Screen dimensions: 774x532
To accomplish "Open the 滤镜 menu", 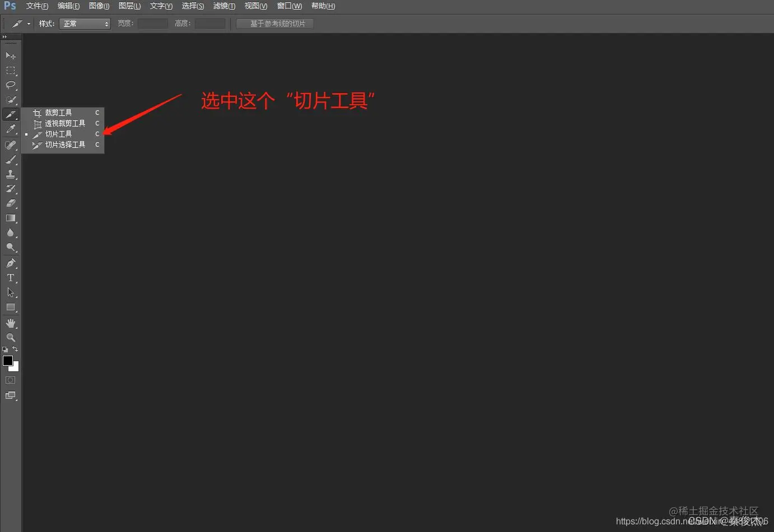I will point(224,6).
